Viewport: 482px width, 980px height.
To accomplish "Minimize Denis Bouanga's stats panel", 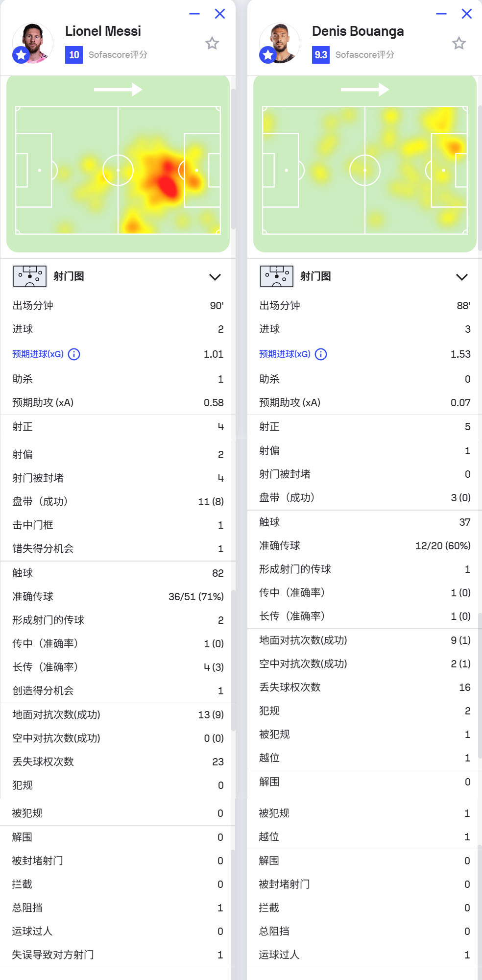I will 441,14.
